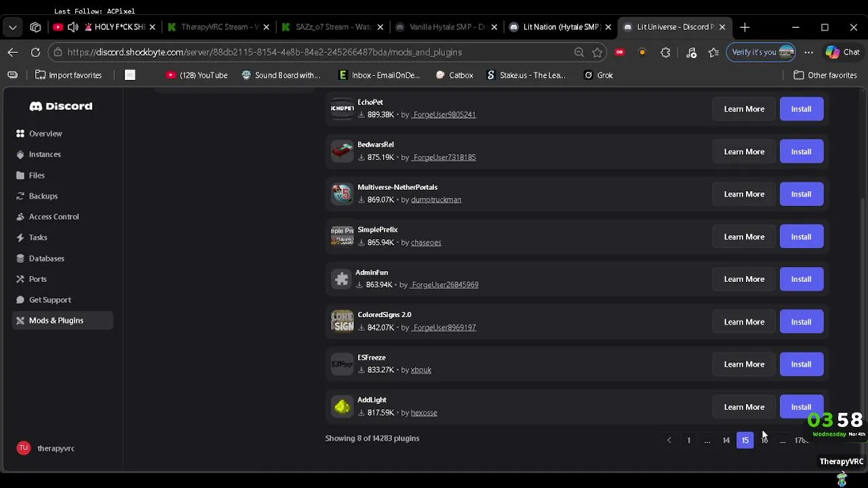Learn More about SimplePrefix

click(x=744, y=237)
